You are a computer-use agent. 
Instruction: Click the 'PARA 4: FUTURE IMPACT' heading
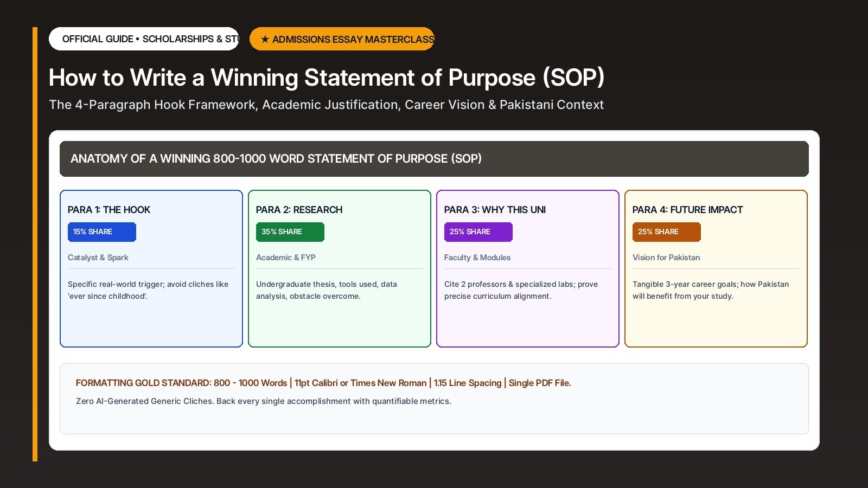coord(687,210)
